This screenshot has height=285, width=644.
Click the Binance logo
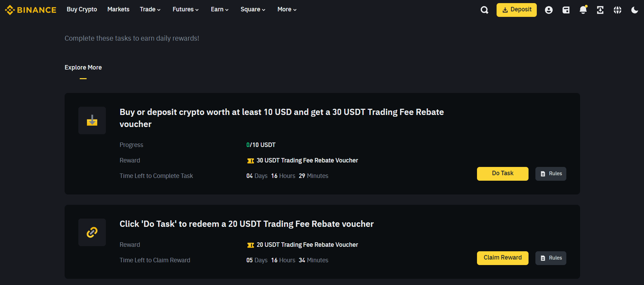point(31,10)
